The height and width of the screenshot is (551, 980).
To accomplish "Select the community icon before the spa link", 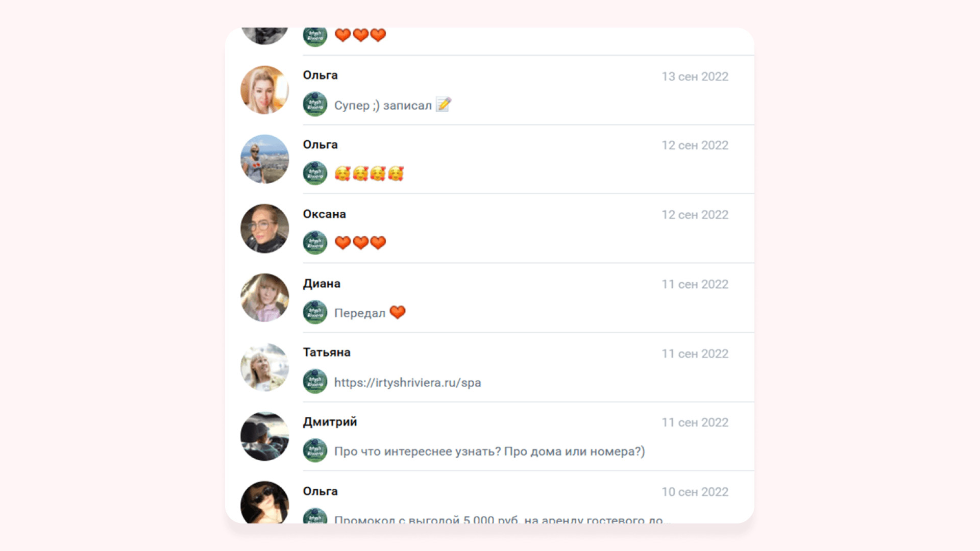I will pos(315,382).
